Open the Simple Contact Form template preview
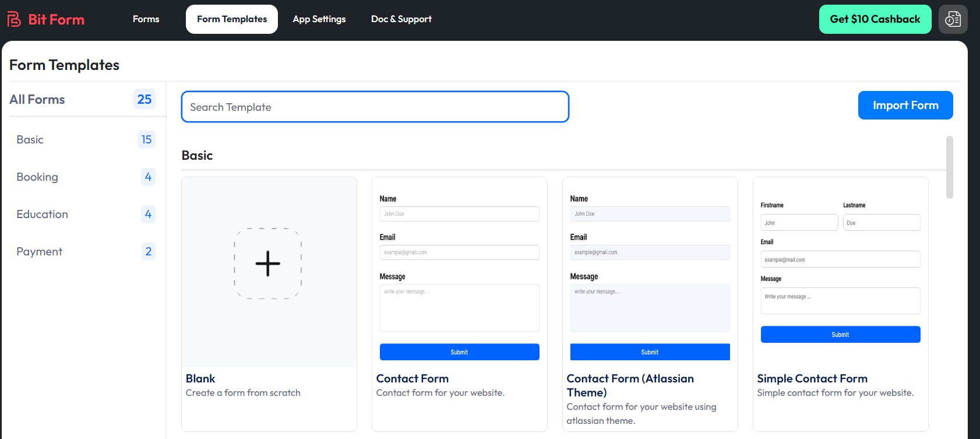Image resolution: width=980 pixels, height=439 pixels. [840, 273]
